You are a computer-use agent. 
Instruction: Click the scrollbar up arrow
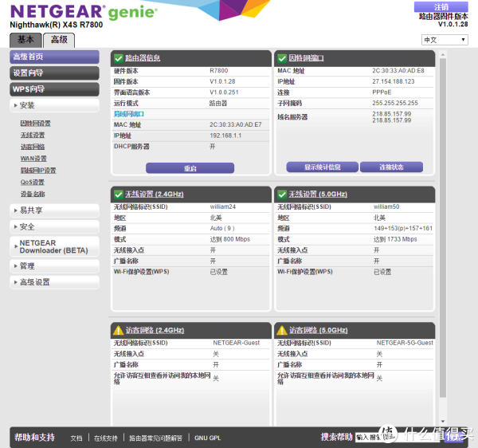pyautogui.click(x=443, y=54)
